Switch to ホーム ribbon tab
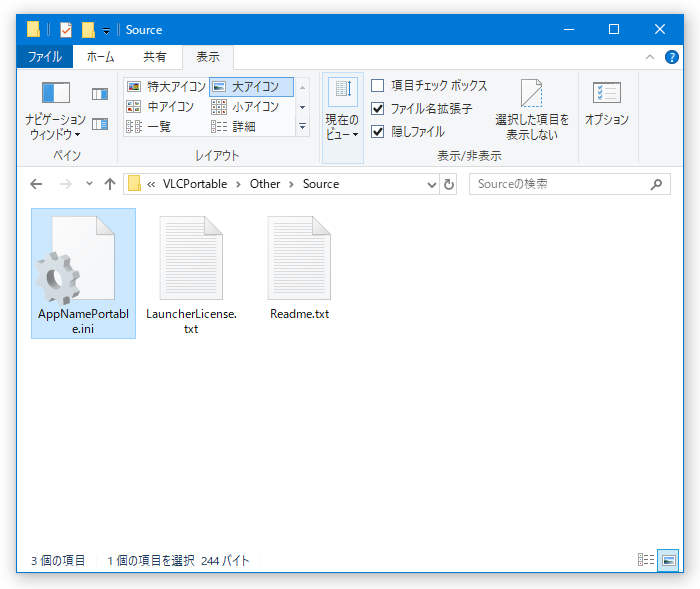The height and width of the screenshot is (589, 700). (x=100, y=57)
